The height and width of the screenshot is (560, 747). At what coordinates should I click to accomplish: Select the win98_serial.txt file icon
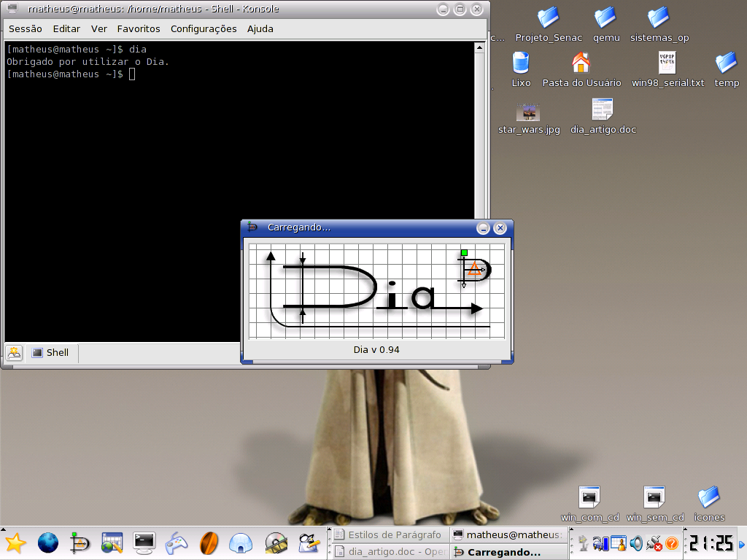click(x=667, y=69)
